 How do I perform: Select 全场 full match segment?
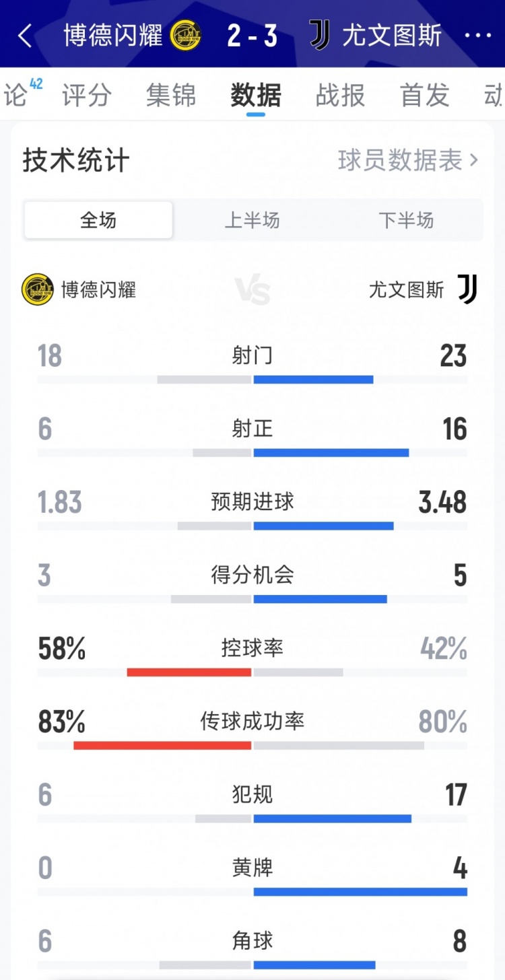coord(98,220)
